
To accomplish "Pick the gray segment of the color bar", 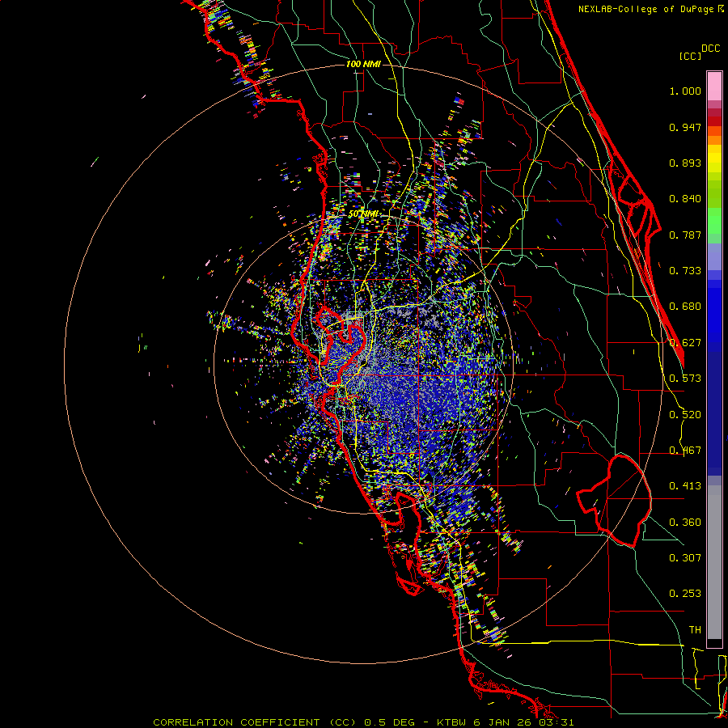I will [x=714, y=562].
